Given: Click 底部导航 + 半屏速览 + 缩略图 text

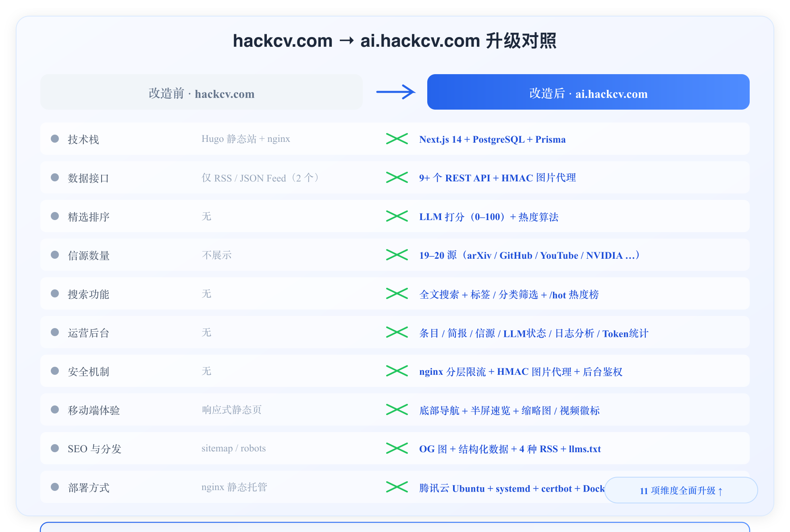Looking at the screenshot, I should 509,410.
